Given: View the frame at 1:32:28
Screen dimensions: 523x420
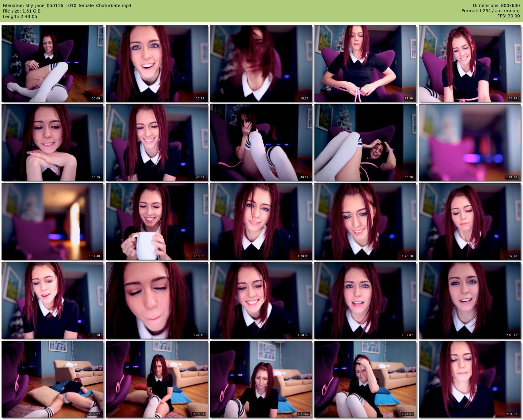Looking at the screenshot, I should pos(470,221).
